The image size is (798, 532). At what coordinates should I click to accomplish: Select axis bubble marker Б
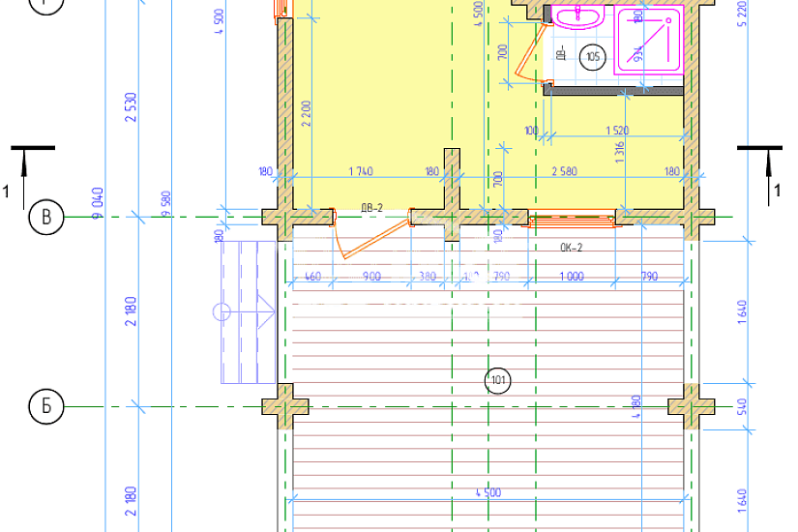tap(45, 407)
